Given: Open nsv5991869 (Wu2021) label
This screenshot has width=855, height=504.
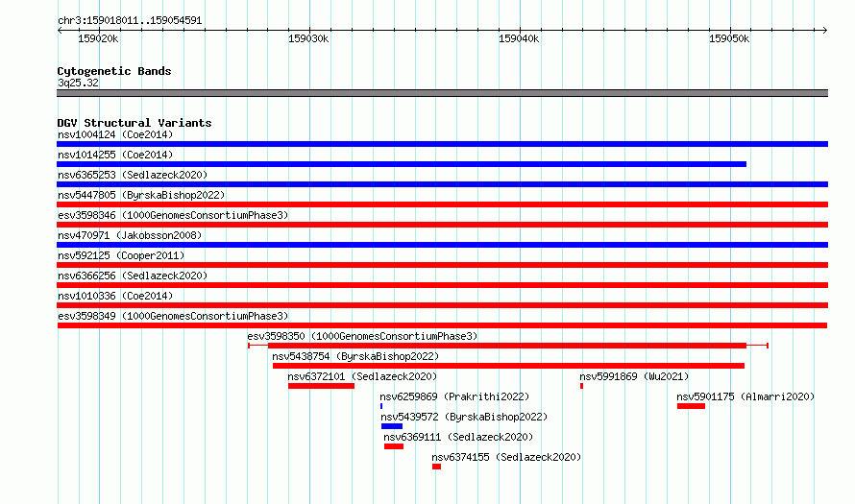Looking at the screenshot, I should [x=634, y=376].
